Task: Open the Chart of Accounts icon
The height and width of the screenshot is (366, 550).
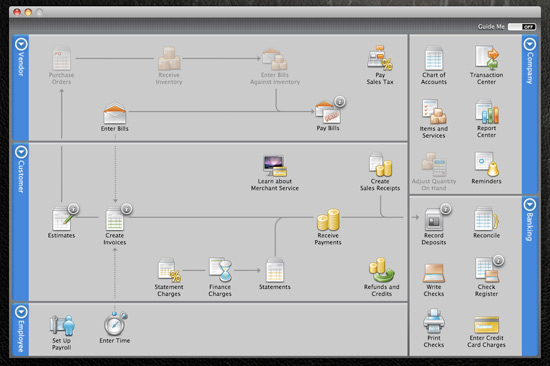Action: [434, 58]
